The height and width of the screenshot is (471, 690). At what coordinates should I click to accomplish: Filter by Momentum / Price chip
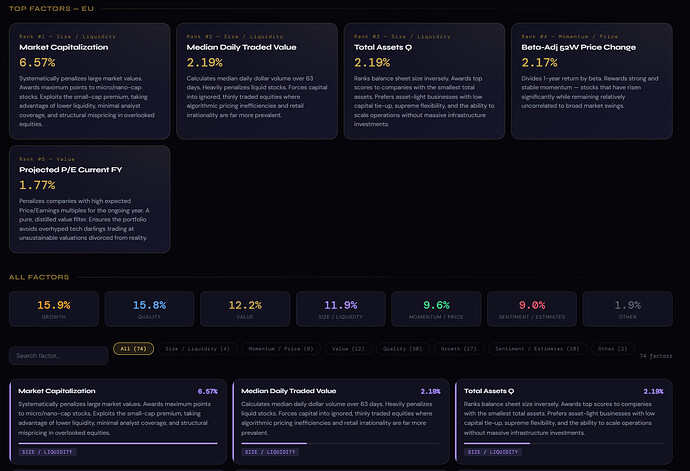point(281,349)
